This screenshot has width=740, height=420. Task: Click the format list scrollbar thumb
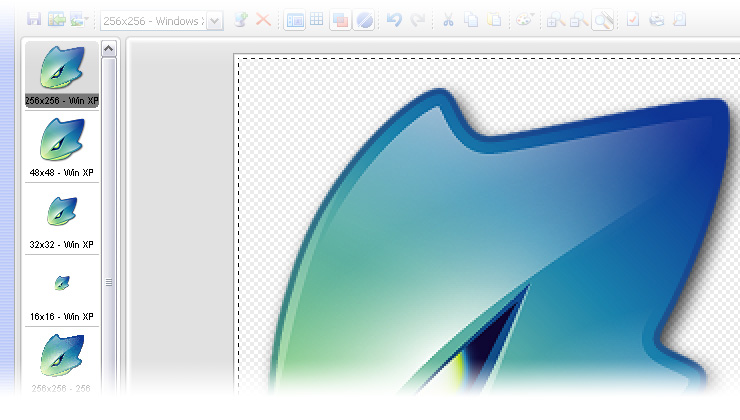pos(109,282)
